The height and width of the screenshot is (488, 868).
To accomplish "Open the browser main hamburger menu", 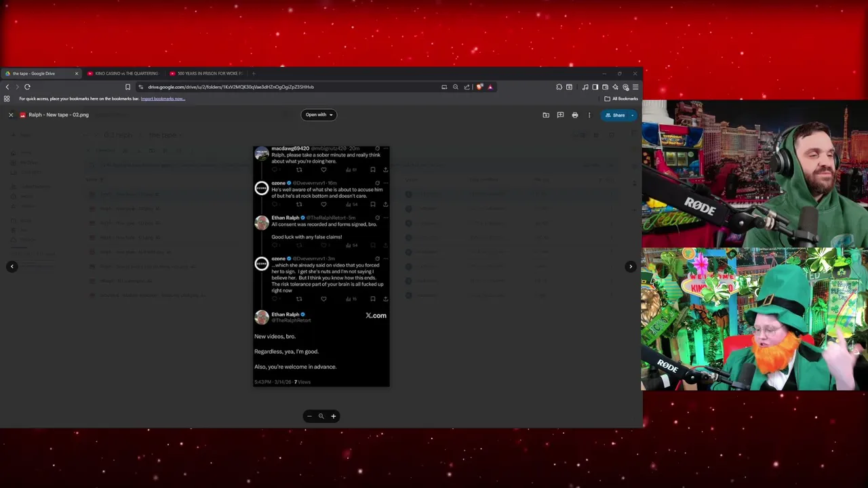I will 635,87.
